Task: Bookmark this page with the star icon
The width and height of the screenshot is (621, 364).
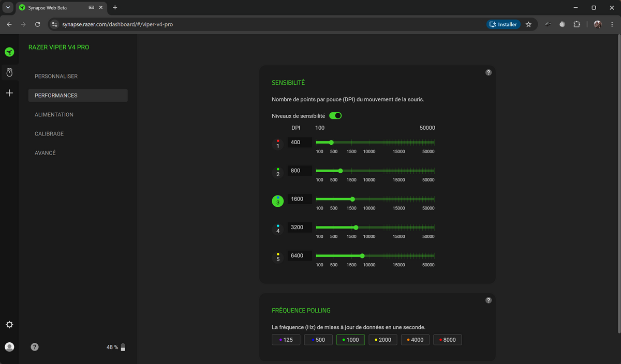Action: pyautogui.click(x=528, y=24)
